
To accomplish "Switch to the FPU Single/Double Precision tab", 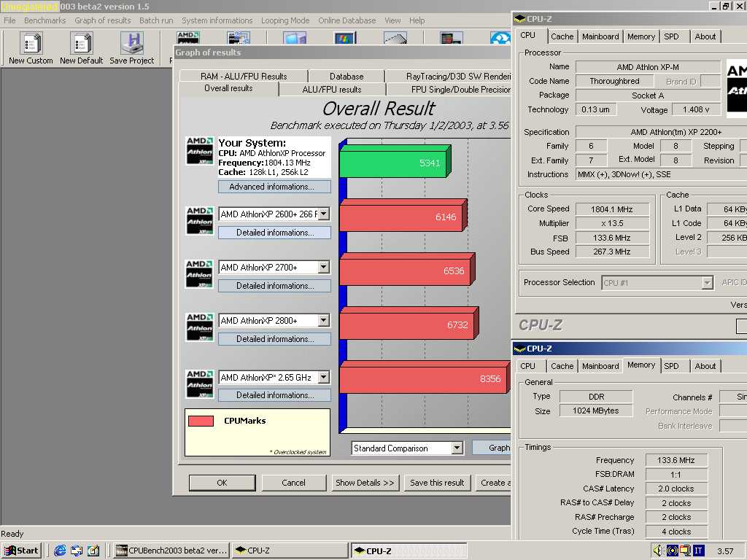I will point(449,90).
